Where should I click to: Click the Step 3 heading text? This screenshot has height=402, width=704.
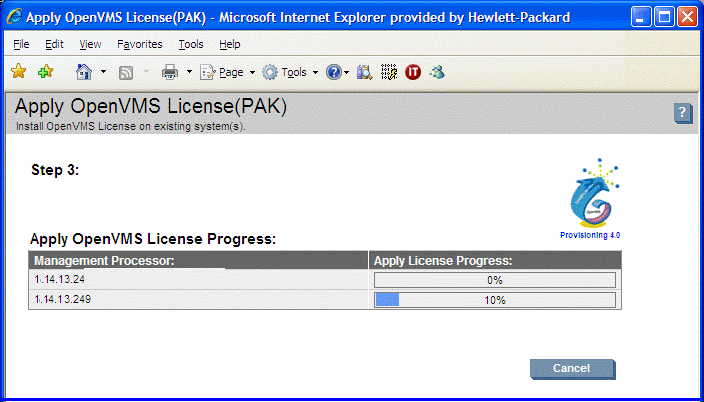pos(55,170)
